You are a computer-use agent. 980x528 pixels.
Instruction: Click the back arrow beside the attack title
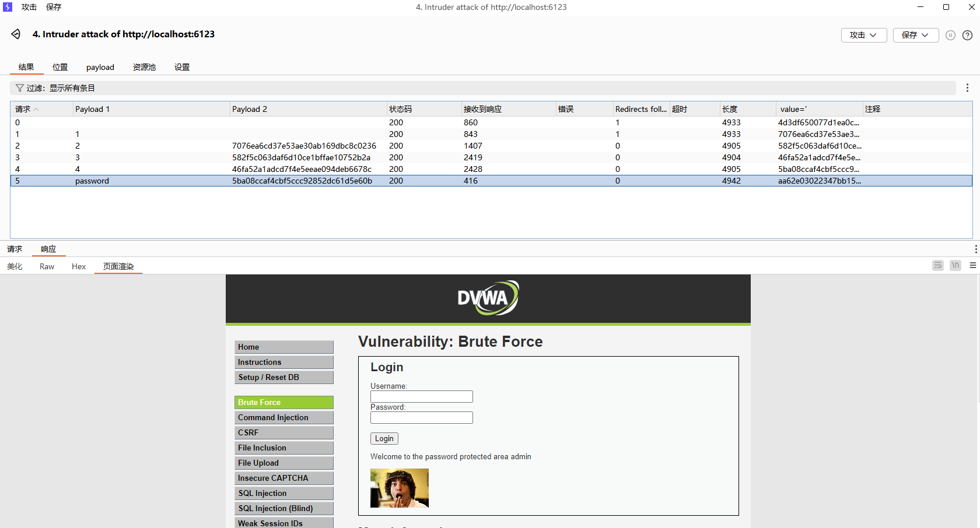point(16,34)
